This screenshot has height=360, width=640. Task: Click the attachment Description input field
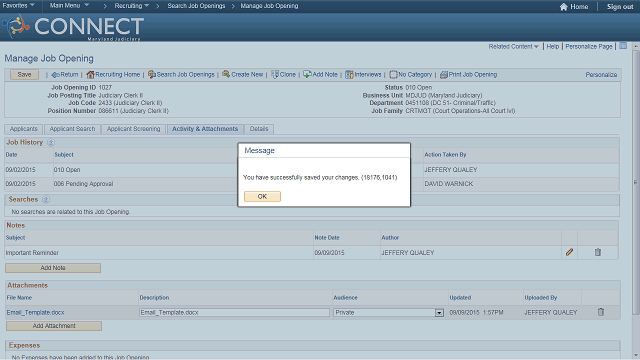point(234,312)
